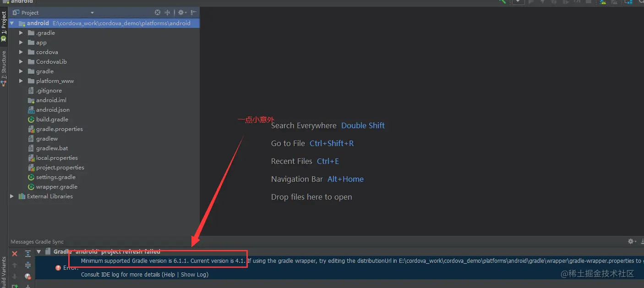Open the Project view type dropdown

92,13
